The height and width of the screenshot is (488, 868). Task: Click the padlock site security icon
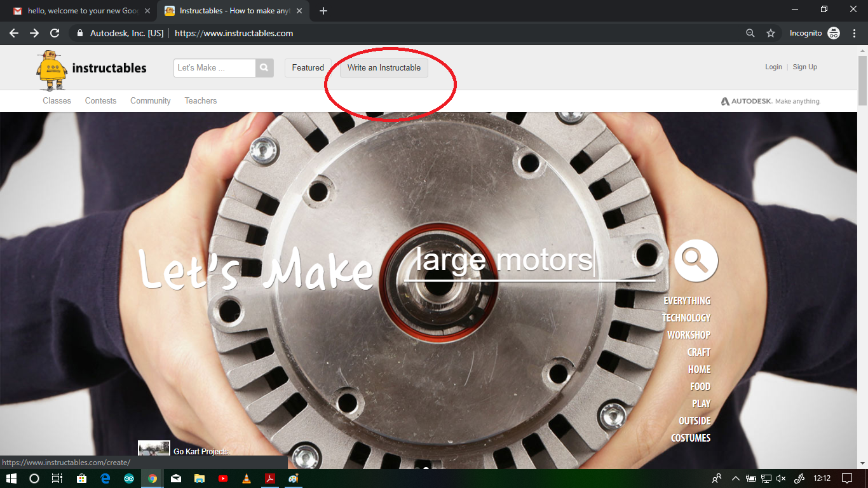coord(80,33)
